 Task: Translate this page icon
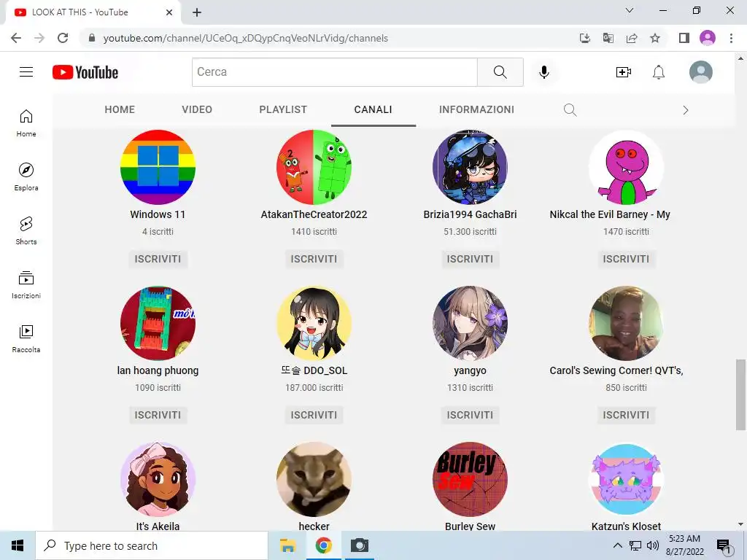[x=608, y=38]
